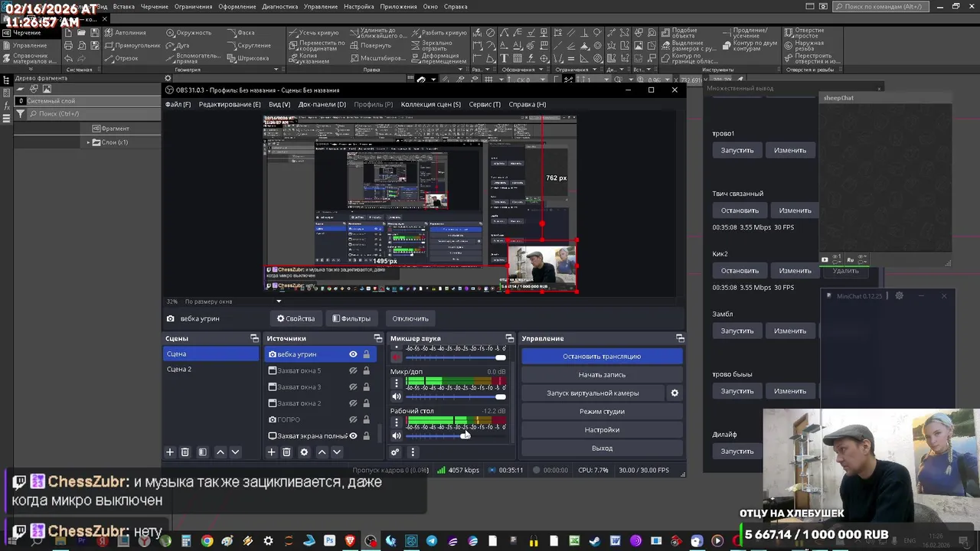Viewport: 980px width, 551px height.
Task: Open Фильтры for selected source
Action: (x=351, y=318)
